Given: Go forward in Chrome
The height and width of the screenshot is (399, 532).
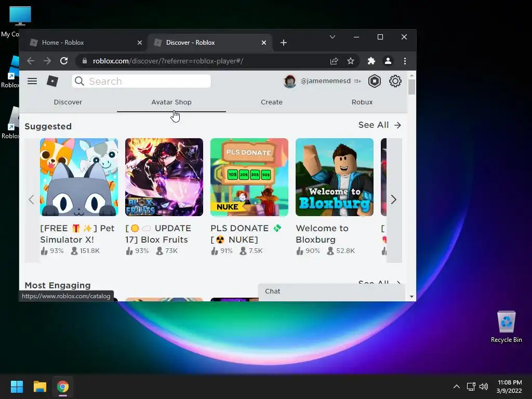Looking at the screenshot, I should tap(47, 61).
